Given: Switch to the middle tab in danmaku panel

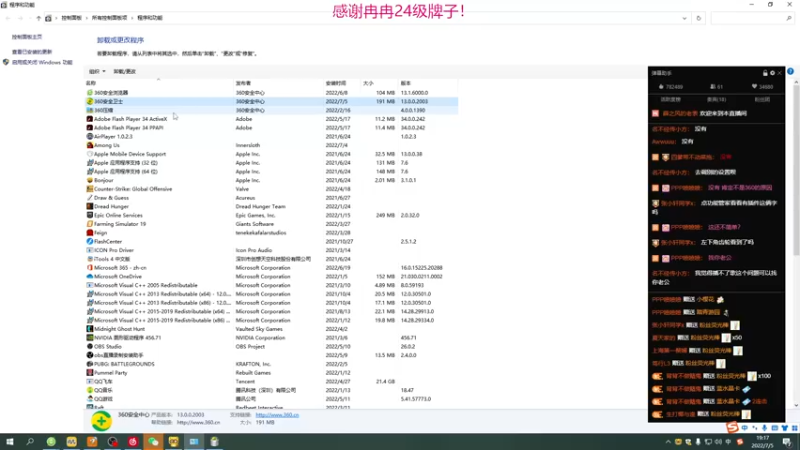Looking at the screenshot, I should point(716,99).
